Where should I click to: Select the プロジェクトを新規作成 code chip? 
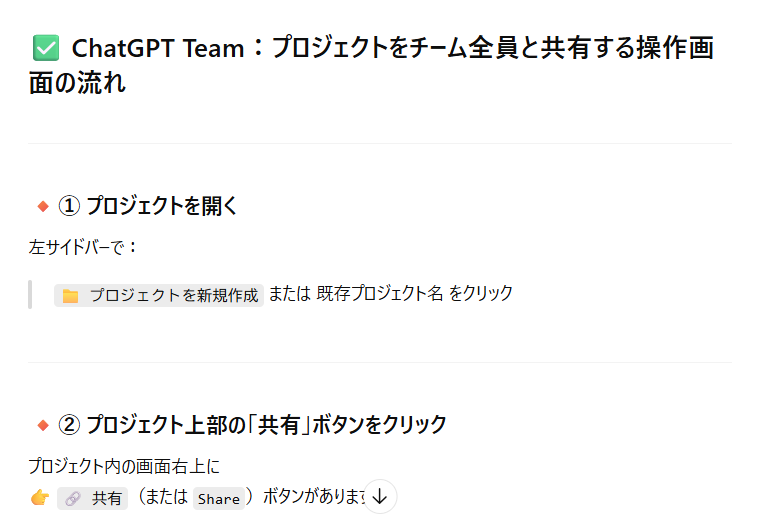pos(159,295)
